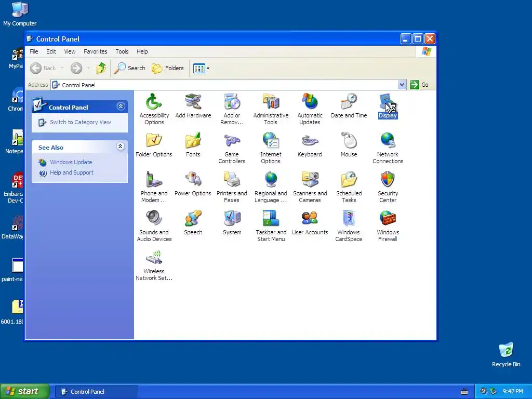Open the Edit menu
The height and width of the screenshot is (399, 532).
pyautogui.click(x=51, y=51)
